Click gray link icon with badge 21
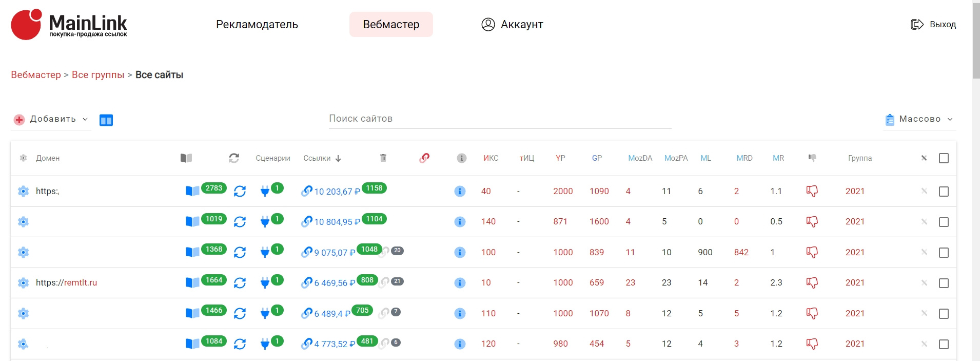Viewport: 980px width, 361px height. 384,282
